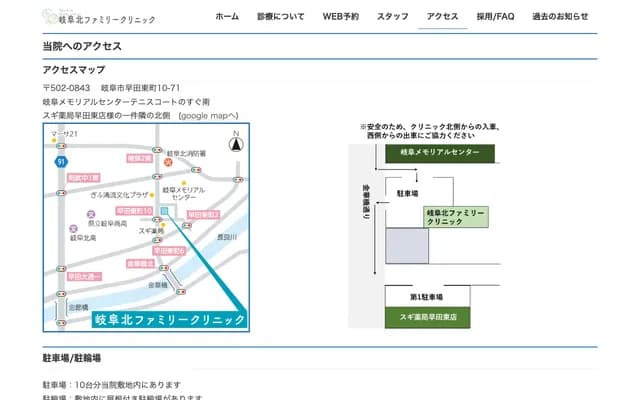Go to WEB予約 page
The image size is (640, 400).
pyautogui.click(x=340, y=17)
